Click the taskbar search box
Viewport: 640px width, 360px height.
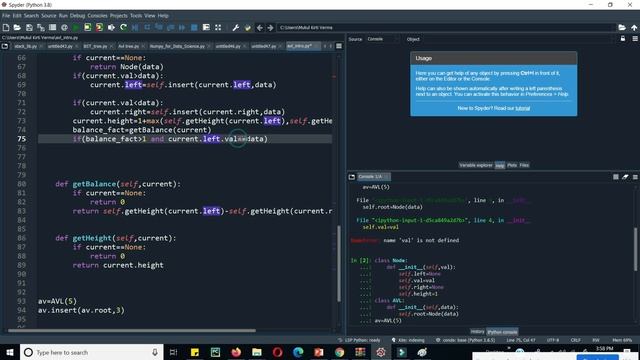coord(91,352)
